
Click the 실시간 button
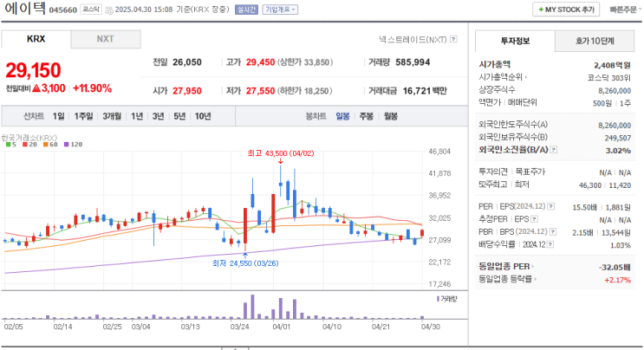tap(246, 10)
